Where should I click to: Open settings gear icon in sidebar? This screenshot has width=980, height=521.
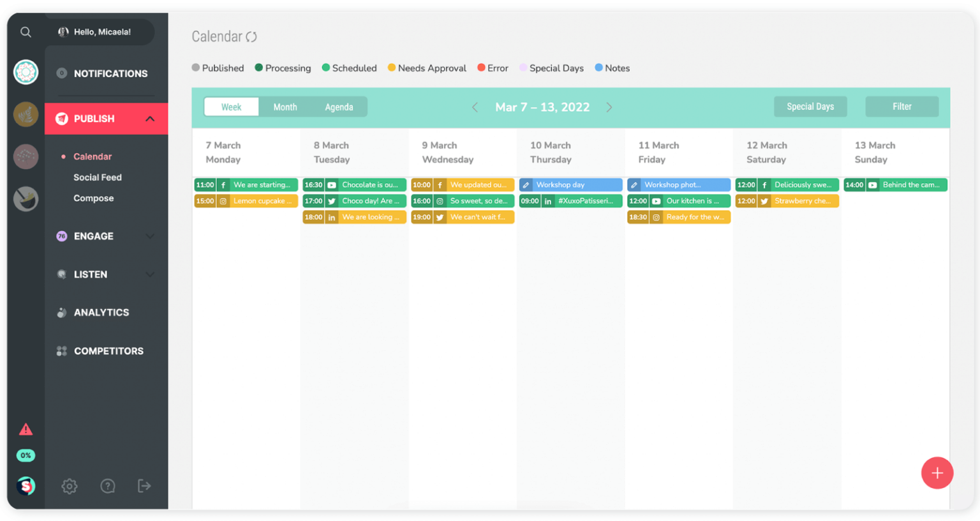coord(70,486)
